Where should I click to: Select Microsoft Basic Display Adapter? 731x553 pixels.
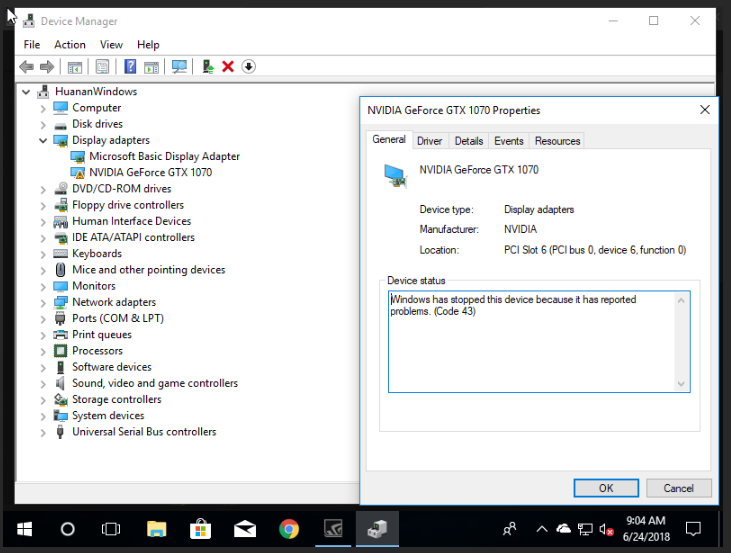point(164,156)
